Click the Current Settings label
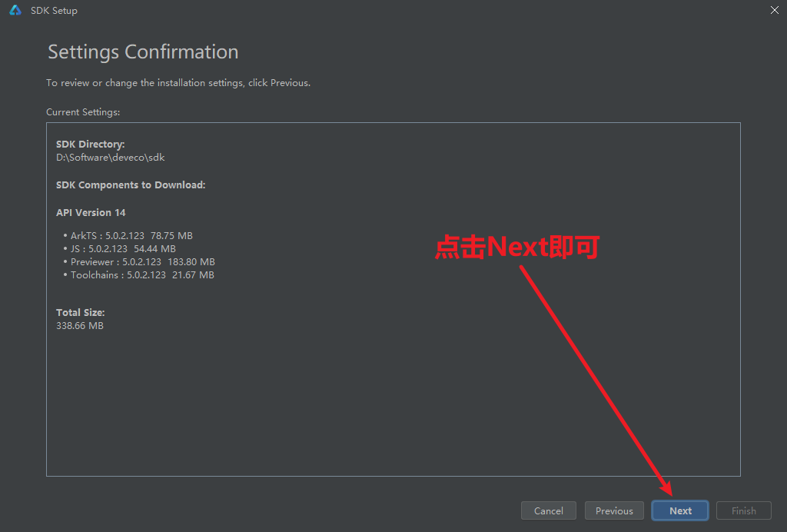787x532 pixels. point(83,112)
